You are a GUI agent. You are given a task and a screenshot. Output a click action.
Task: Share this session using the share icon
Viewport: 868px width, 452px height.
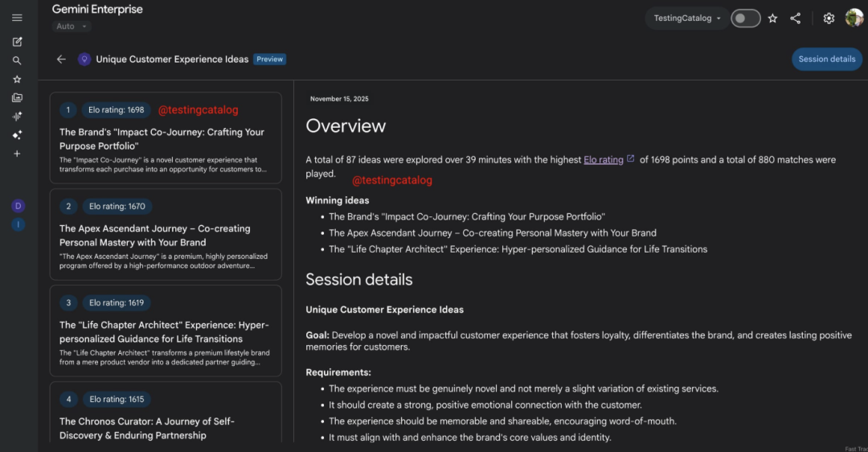click(x=795, y=18)
